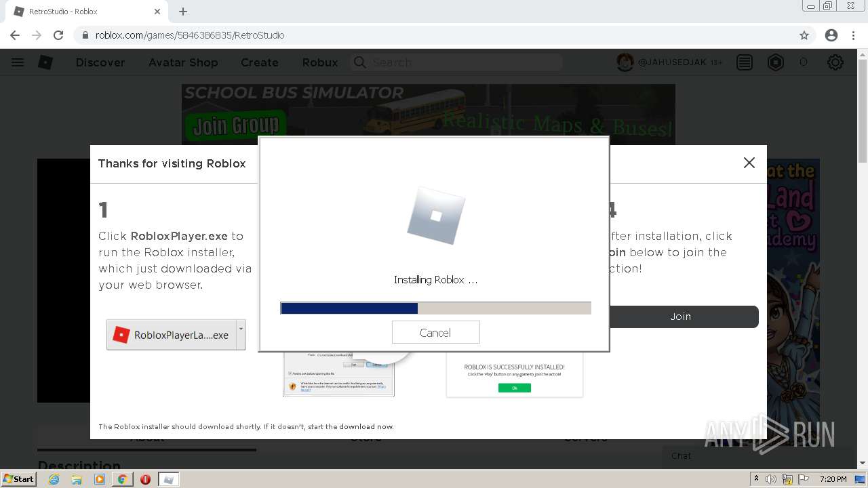Open the network tray icon

click(787, 479)
